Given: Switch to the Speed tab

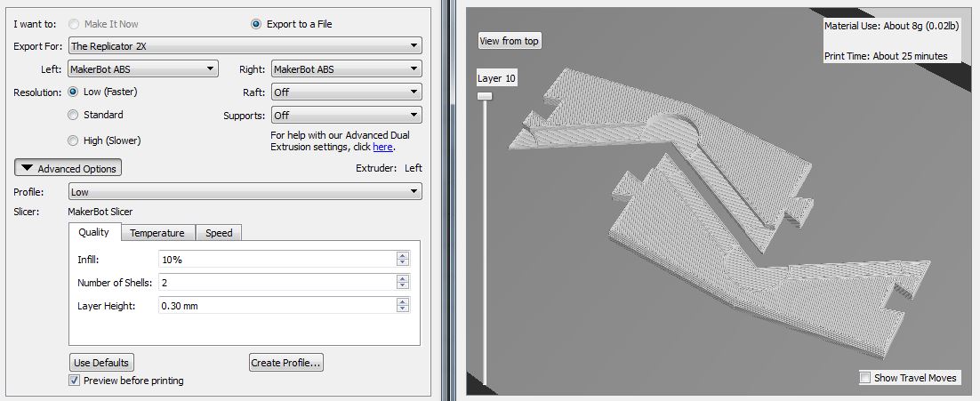Looking at the screenshot, I should tap(219, 233).
